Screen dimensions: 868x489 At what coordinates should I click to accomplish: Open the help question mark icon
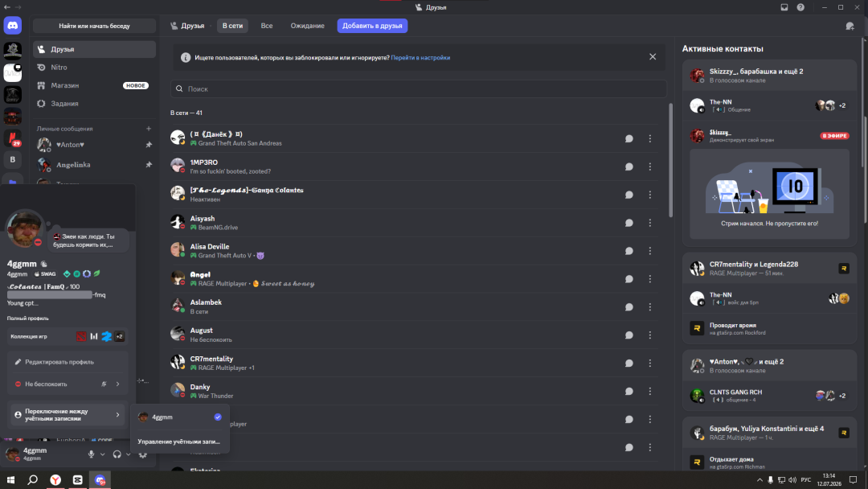(800, 7)
